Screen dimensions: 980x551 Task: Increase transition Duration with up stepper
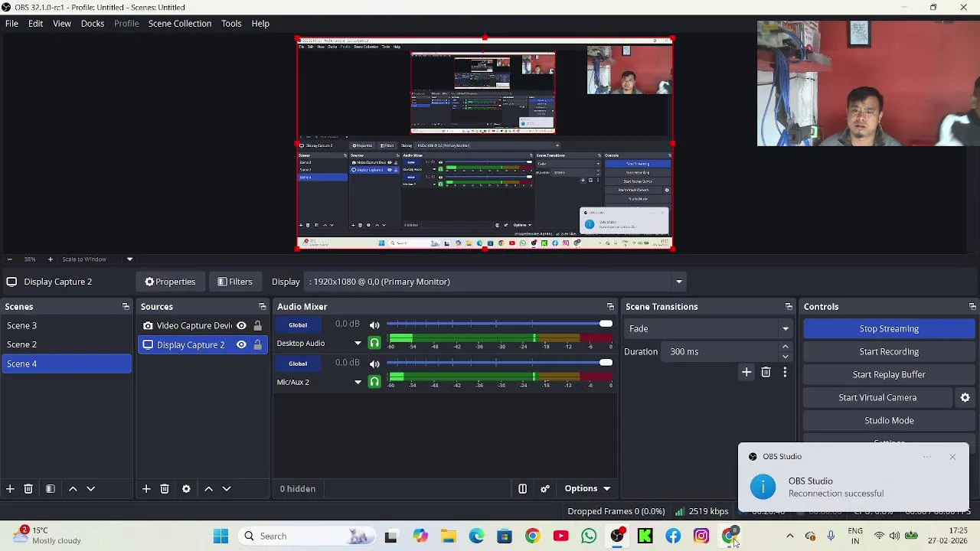point(785,347)
